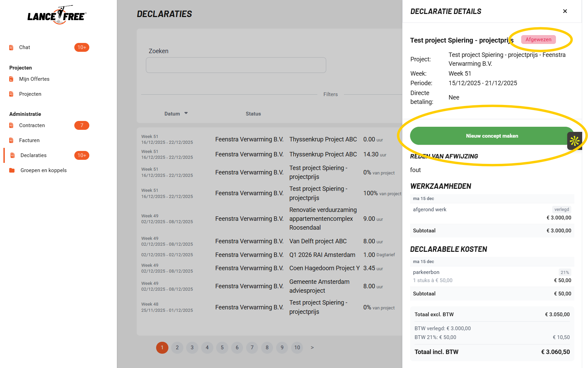Go to page 5 of declarations
The width and height of the screenshot is (588, 368).
222,348
